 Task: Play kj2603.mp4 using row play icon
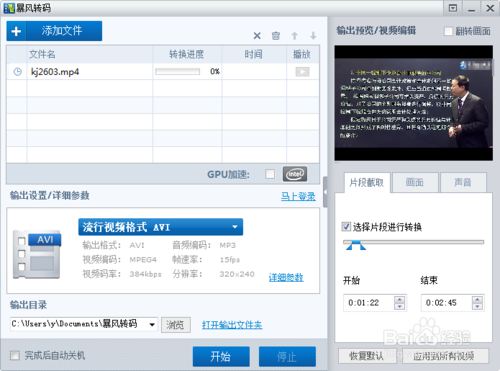pos(302,72)
